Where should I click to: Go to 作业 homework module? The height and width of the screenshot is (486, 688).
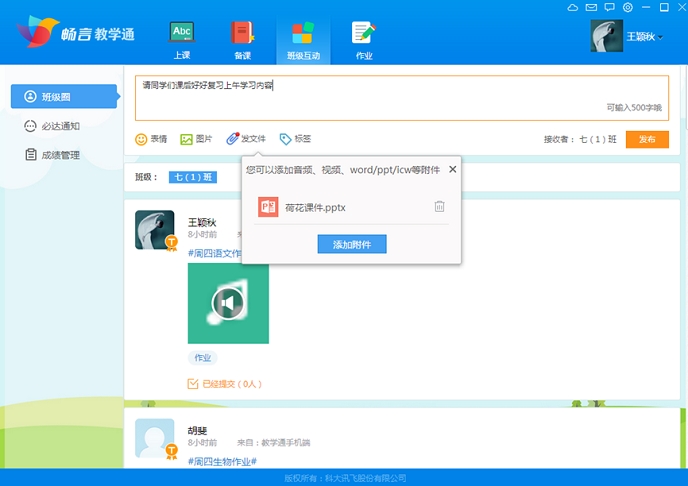pos(364,40)
